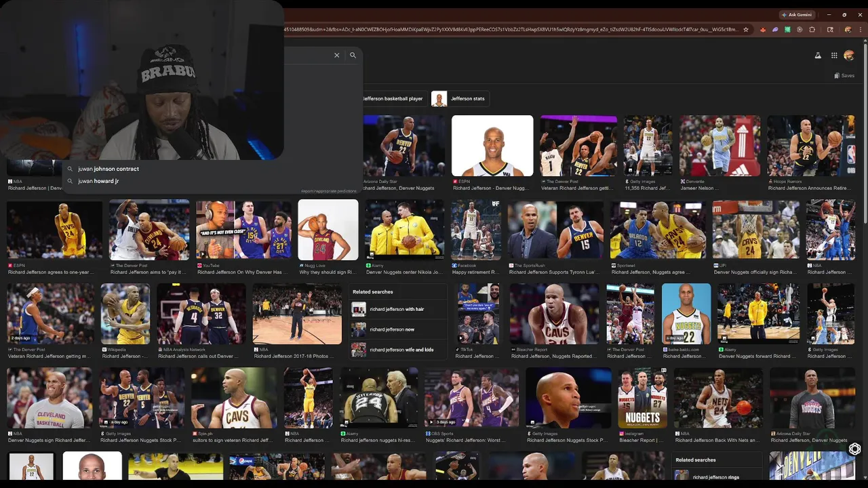Open the Chrome three-dot menu
This screenshot has height=488, width=868.
pyautogui.click(x=861, y=30)
